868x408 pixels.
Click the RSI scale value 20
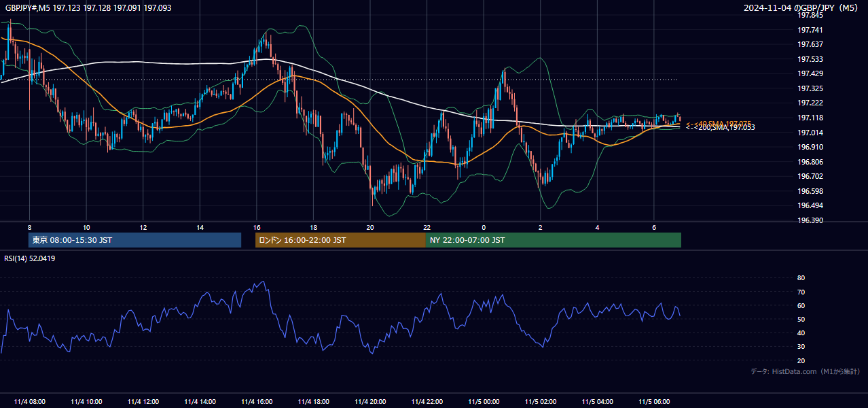801,360
